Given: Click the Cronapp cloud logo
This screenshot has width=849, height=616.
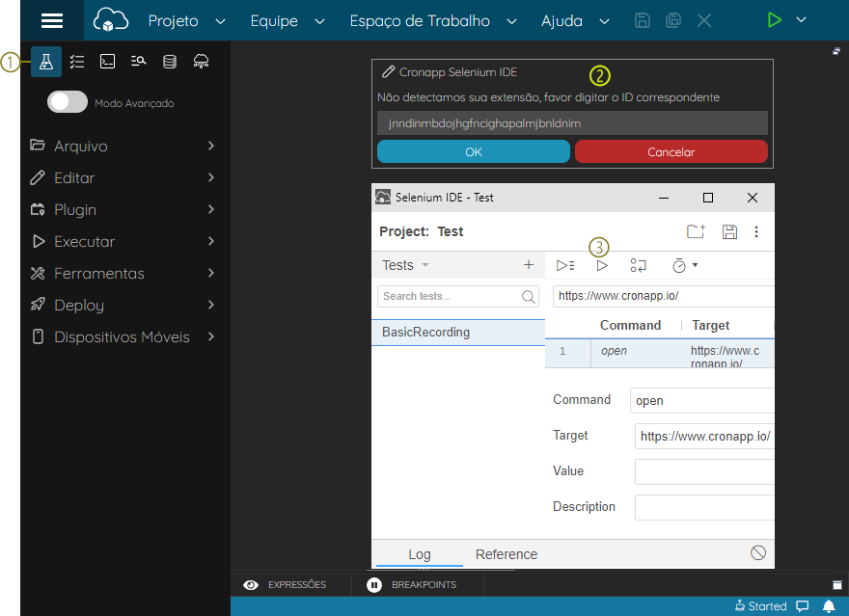Looking at the screenshot, I should (x=110, y=20).
